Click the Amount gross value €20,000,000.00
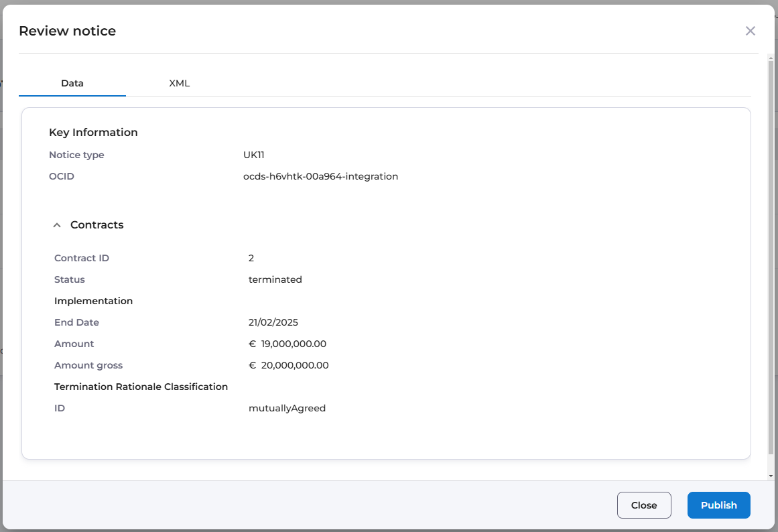Screen dimensions: 778x532 pos(289,366)
